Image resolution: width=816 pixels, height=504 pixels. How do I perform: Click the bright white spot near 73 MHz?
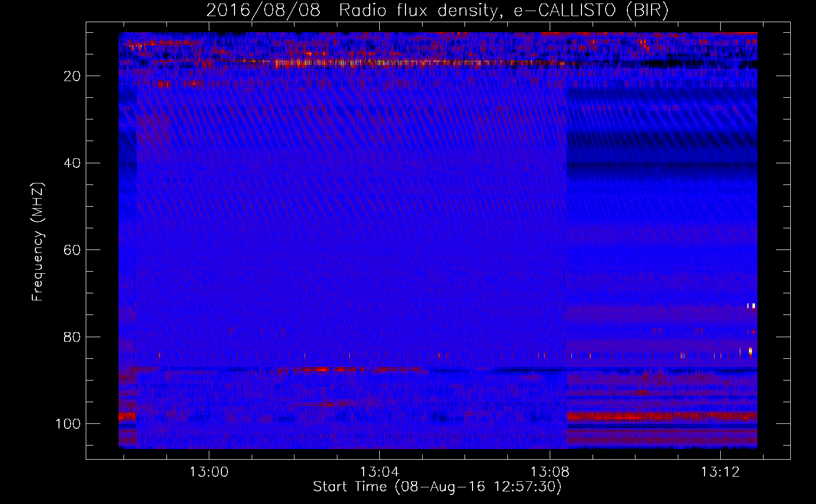(751, 305)
